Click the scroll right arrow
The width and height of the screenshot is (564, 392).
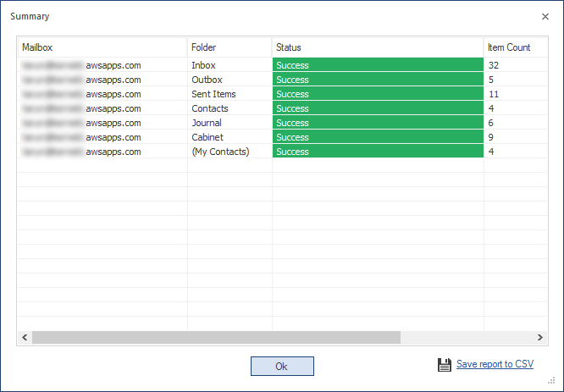click(x=540, y=337)
